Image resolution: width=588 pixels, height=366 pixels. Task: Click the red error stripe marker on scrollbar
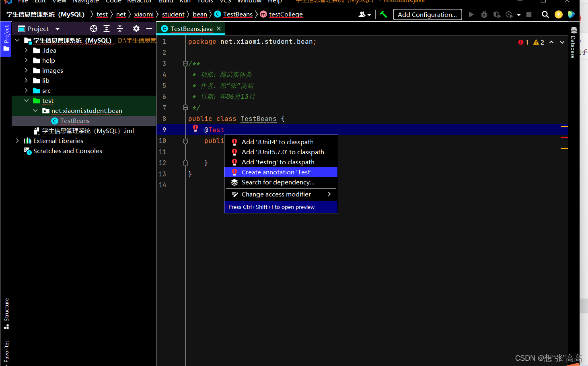click(564, 137)
